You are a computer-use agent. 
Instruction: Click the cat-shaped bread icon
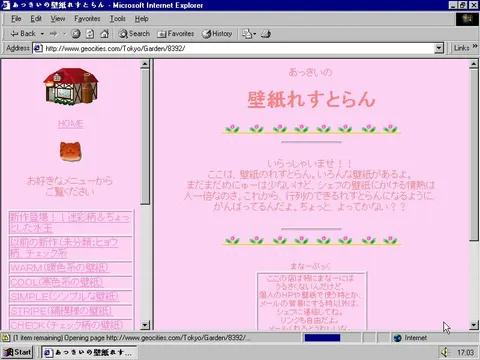point(70,152)
